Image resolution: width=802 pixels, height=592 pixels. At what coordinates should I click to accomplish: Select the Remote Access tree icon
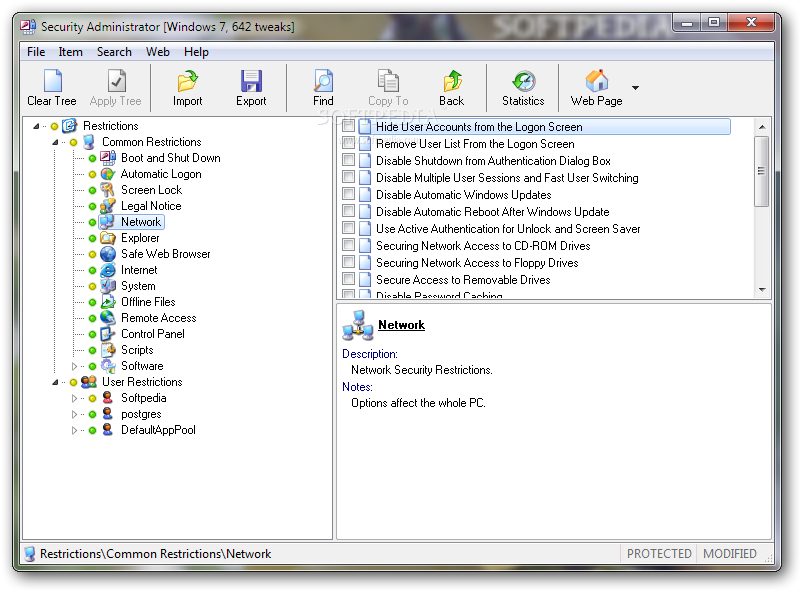tap(108, 318)
